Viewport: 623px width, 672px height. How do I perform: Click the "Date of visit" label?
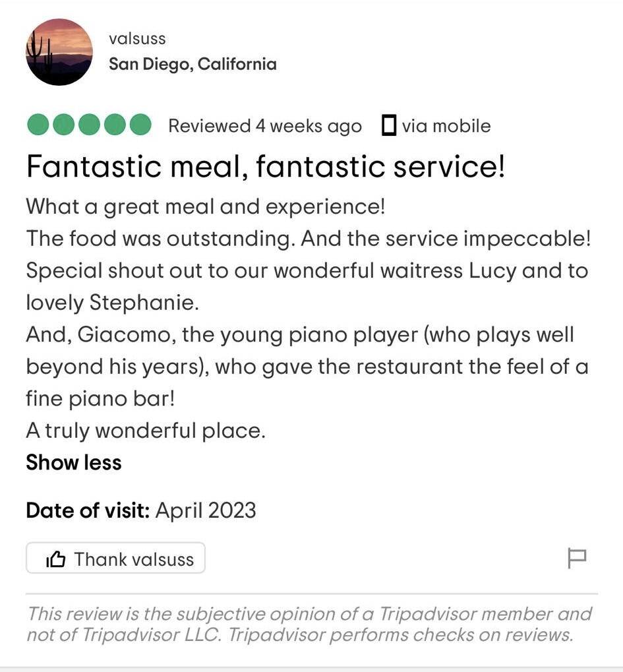[x=88, y=510]
